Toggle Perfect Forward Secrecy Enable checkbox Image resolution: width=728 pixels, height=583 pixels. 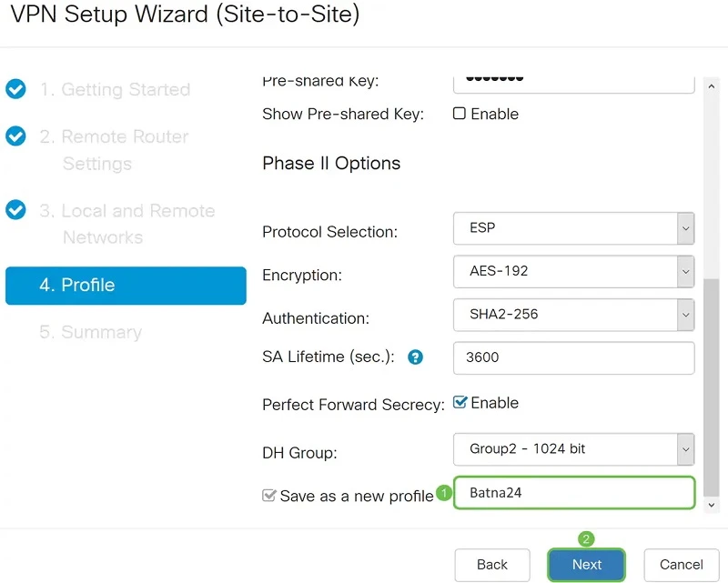pyautogui.click(x=460, y=403)
